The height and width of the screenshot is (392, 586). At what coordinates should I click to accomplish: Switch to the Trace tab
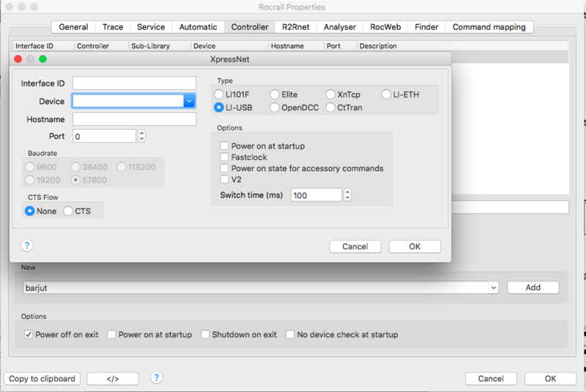[113, 27]
